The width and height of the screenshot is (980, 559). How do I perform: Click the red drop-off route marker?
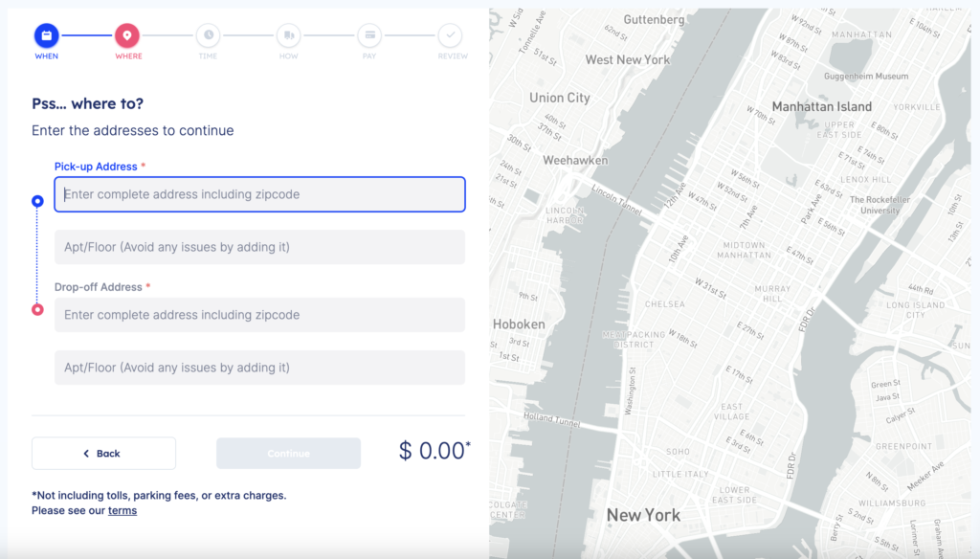tap(37, 309)
